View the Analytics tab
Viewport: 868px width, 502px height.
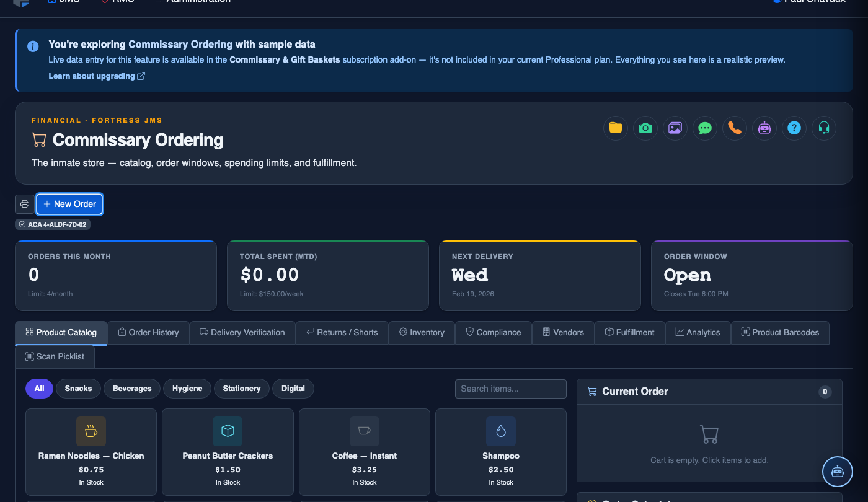[x=698, y=333]
